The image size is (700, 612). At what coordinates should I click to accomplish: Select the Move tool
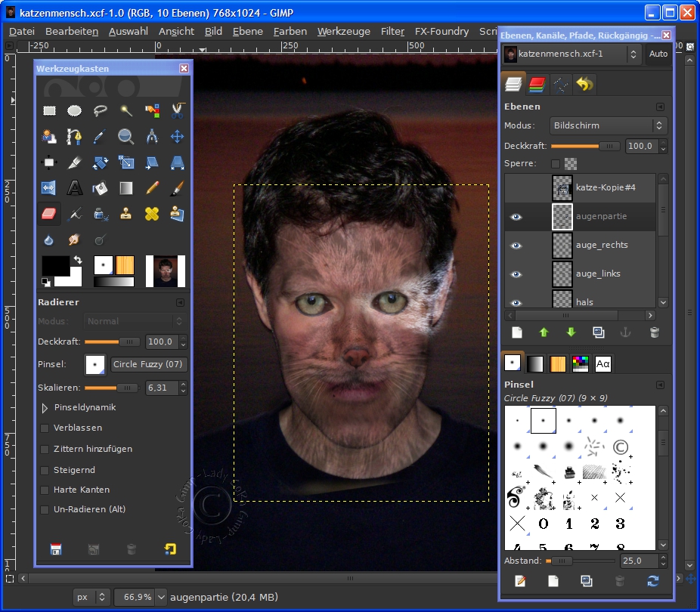click(177, 137)
